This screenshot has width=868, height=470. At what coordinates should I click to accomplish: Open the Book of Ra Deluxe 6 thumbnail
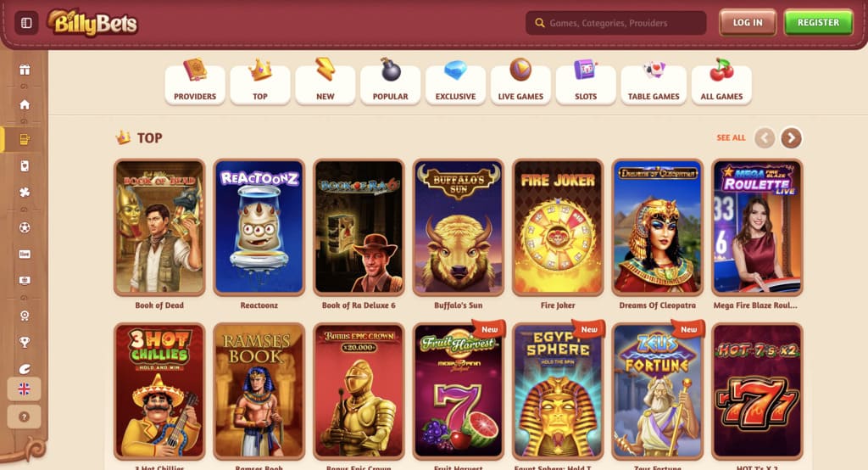coord(359,227)
